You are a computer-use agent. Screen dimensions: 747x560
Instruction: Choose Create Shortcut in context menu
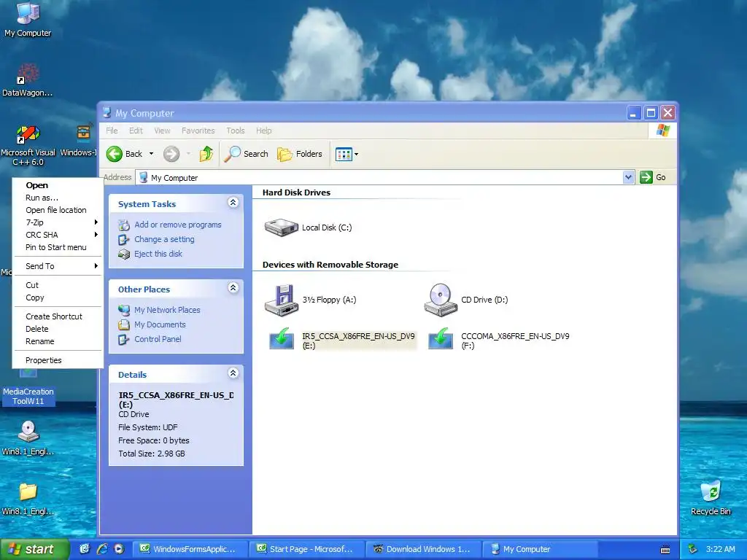pos(57,316)
